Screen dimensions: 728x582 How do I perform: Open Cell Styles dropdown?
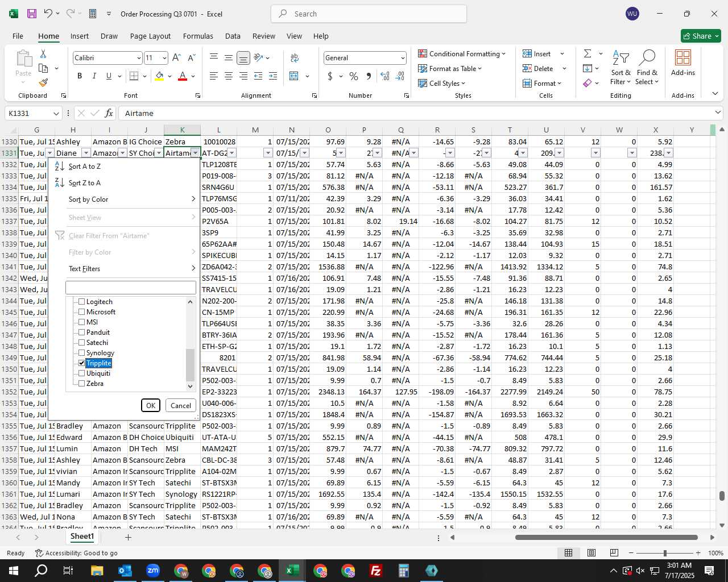(x=442, y=83)
